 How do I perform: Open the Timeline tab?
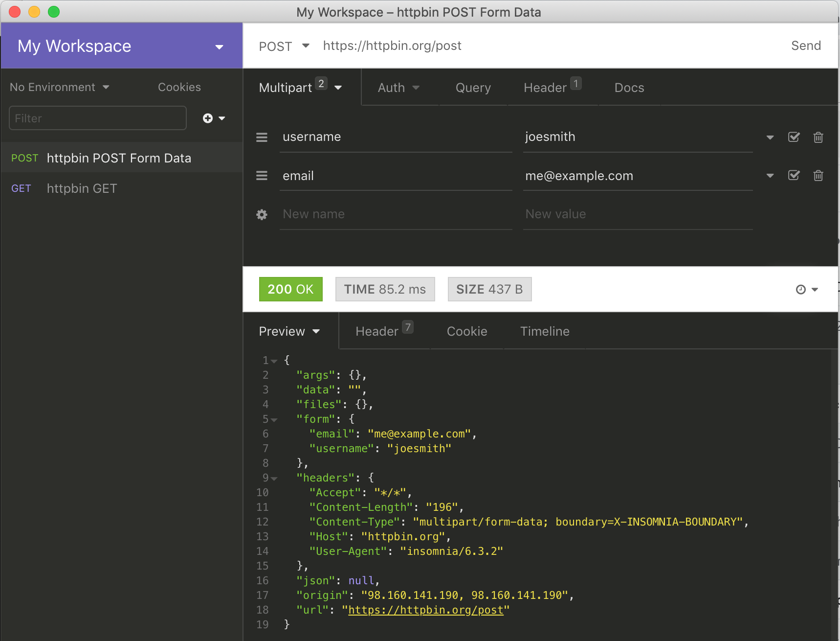point(545,331)
